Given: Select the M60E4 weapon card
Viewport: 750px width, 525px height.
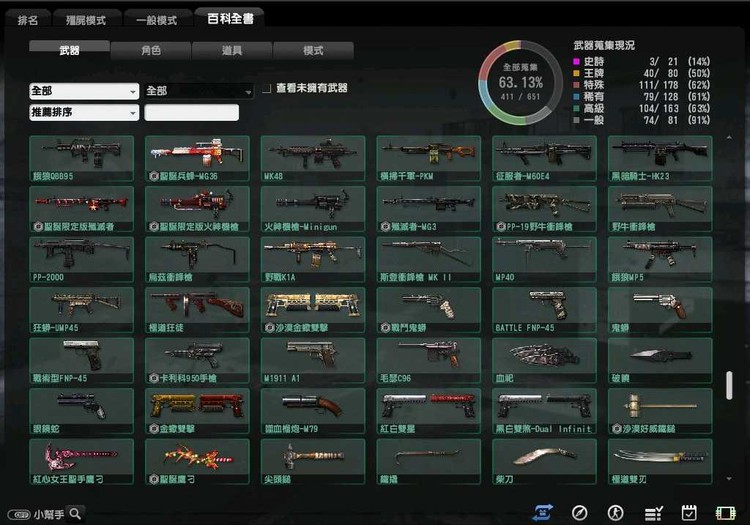Looking at the screenshot, I should pos(544,158).
